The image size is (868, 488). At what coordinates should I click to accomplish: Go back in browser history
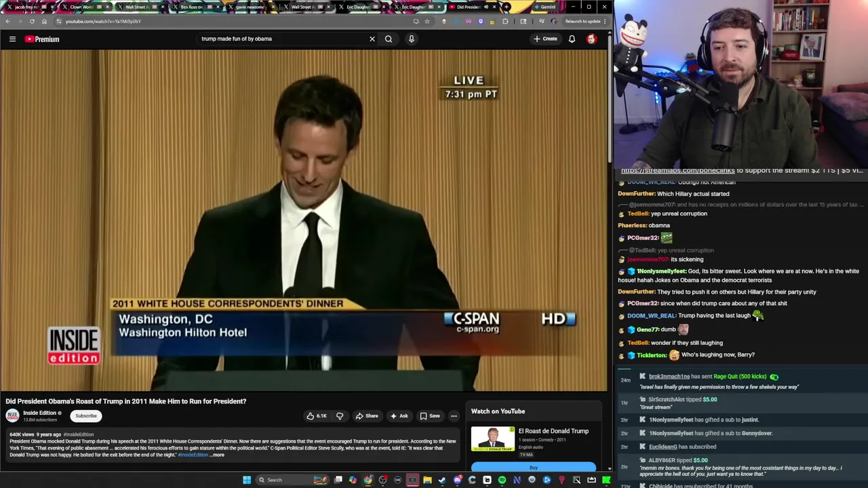(x=7, y=21)
